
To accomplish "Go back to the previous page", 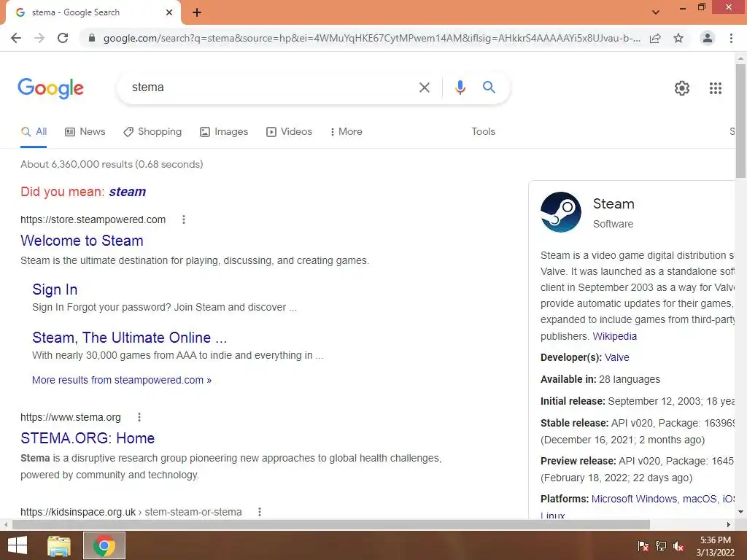I will (16, 38).
